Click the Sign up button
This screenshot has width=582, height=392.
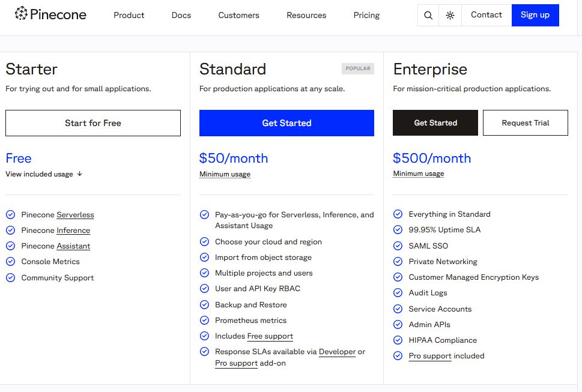pyautogui.click(x=535, y=15)
